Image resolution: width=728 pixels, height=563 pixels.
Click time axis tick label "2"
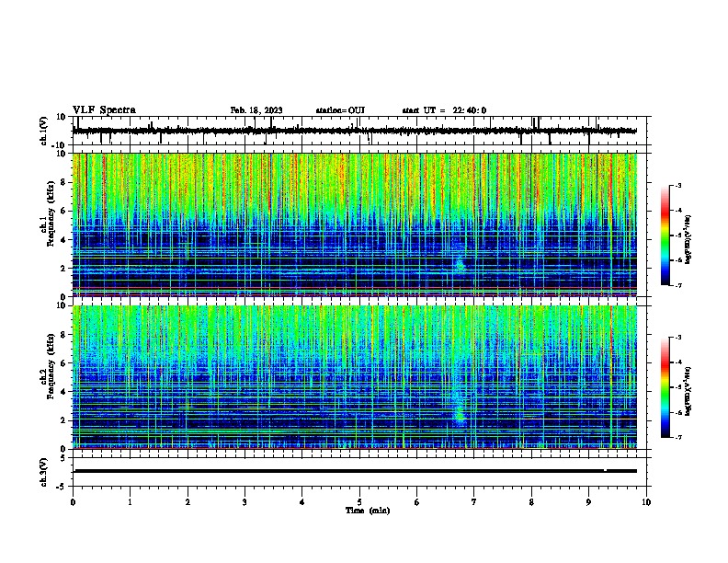(188, 502)
